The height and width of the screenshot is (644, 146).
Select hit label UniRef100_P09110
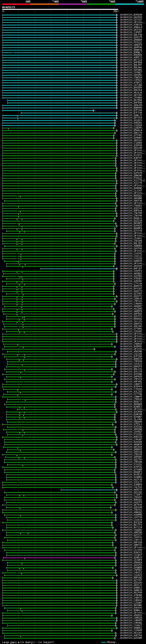(131, 178)
